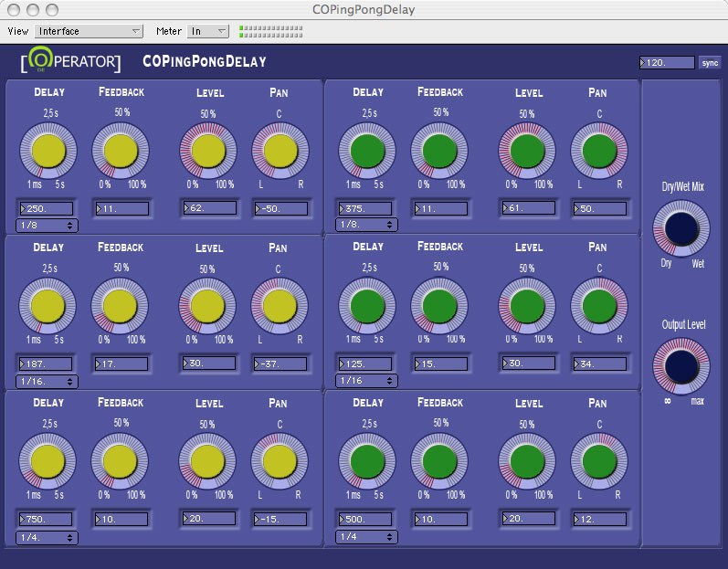Click the green Pan knob set to 34
Screen dimensions: 728x569
coord(599,306)
